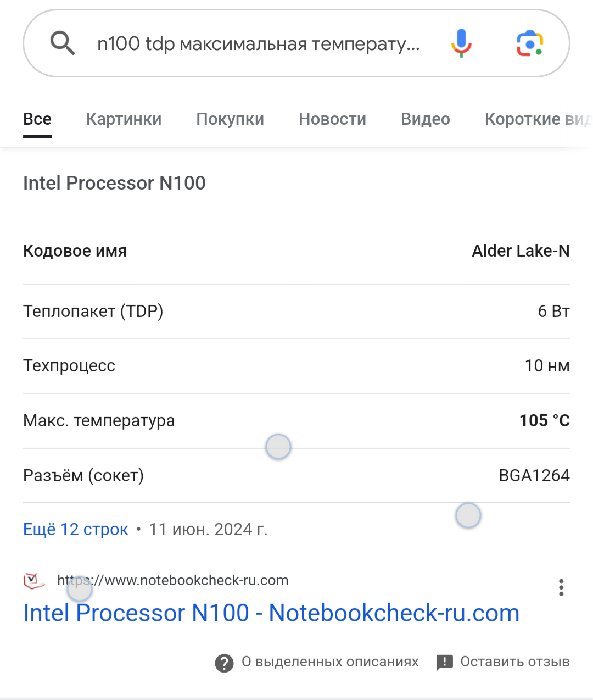The width and height of the screenshot is (593, 700).
Task: Open the Покупки tab
Action: [230, 119]
